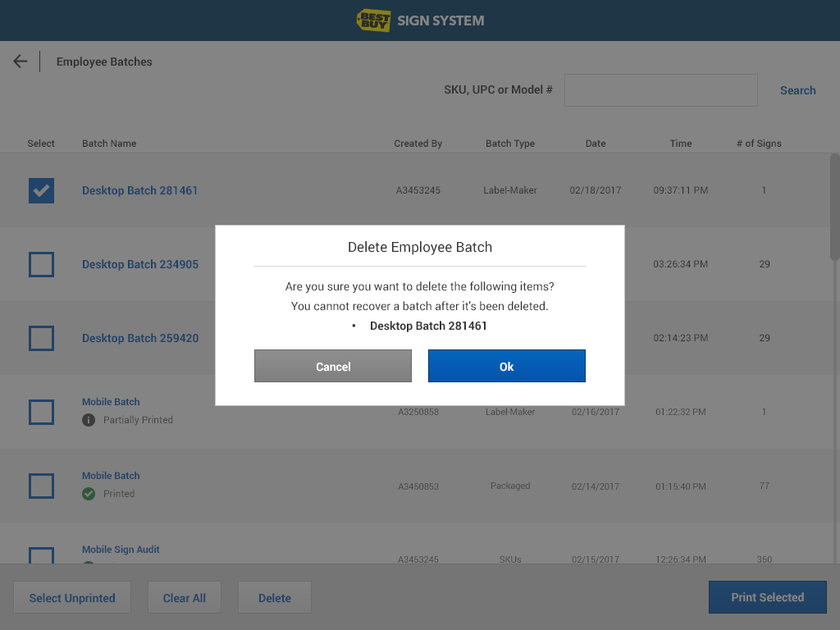Viewport: 840px width, 630px height.
Task: Click the sign count 77 cell
Action: (764, 486)
